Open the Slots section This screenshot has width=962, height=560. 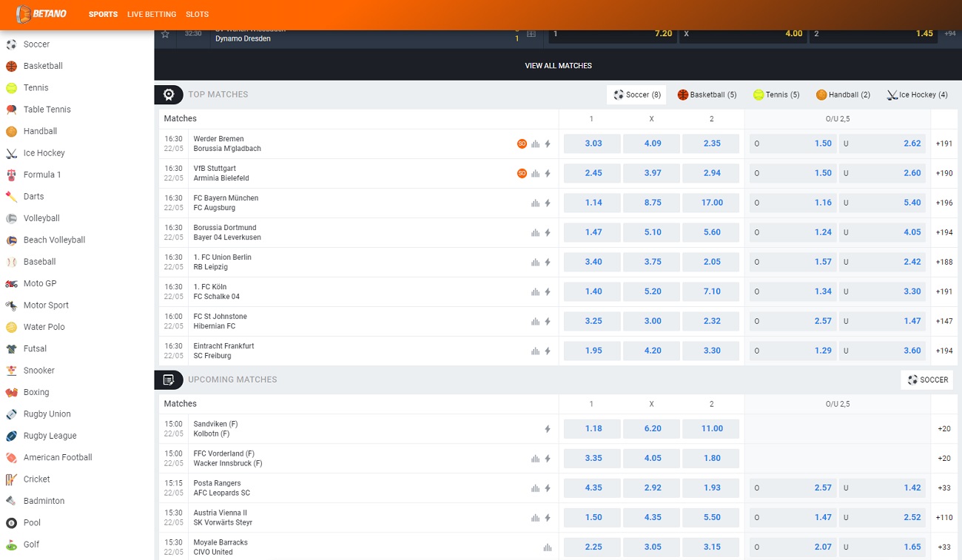[x=197, y=14]
